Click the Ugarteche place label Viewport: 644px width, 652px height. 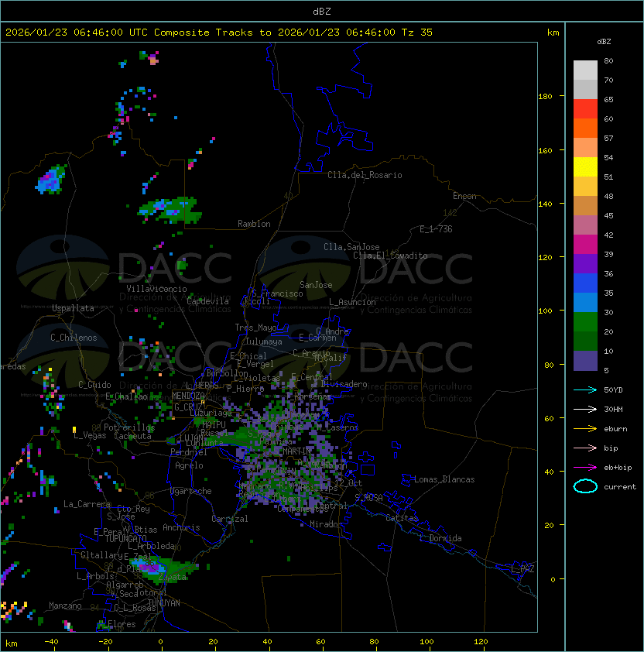click(191, 491)
